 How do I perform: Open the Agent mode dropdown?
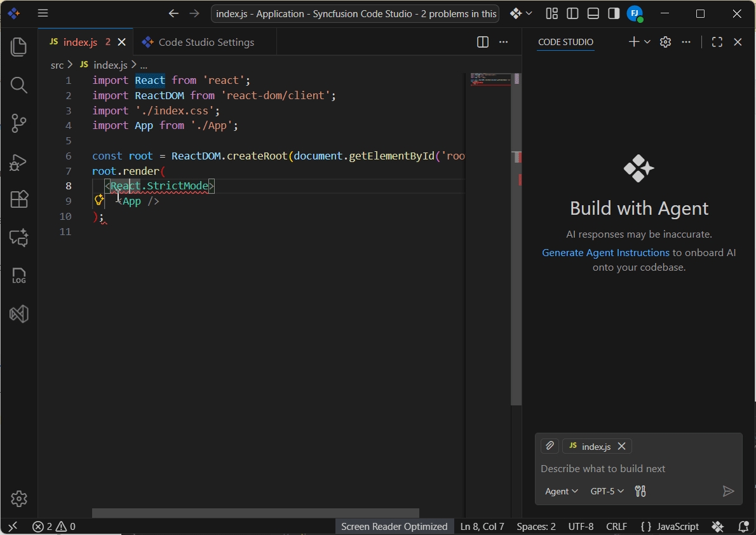click(x=562, y=491)
